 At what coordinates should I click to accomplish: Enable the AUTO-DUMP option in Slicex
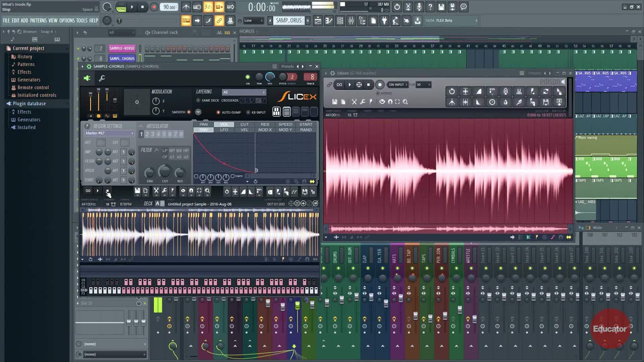coord(218,112)
